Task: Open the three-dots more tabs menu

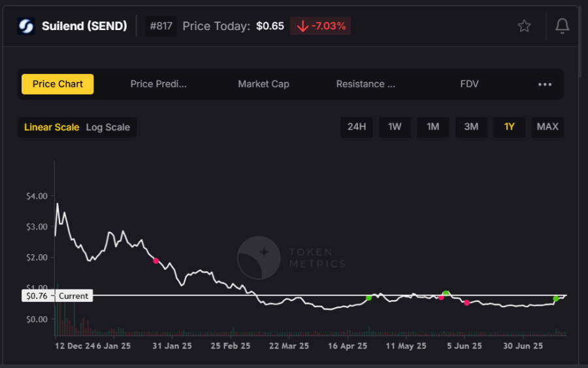Action: [545, 84]
